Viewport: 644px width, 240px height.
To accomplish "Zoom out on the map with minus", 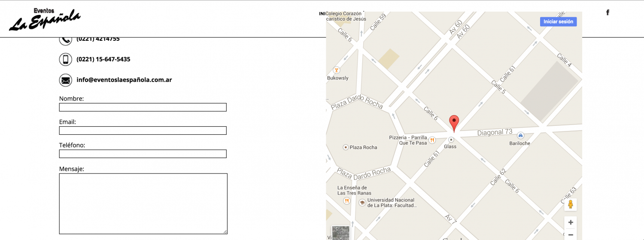I will (x=571, y=234).
